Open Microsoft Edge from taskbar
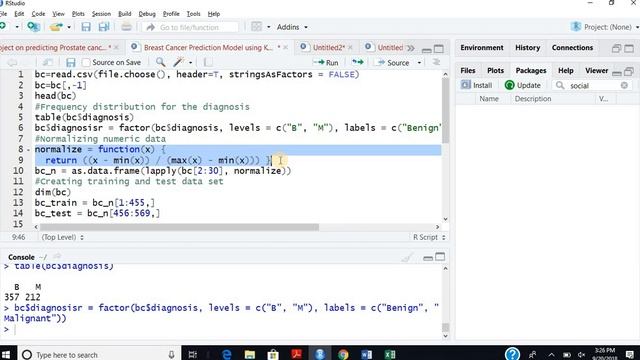The image size is (640, 360). pyautogui.click(x=227, y=354)
